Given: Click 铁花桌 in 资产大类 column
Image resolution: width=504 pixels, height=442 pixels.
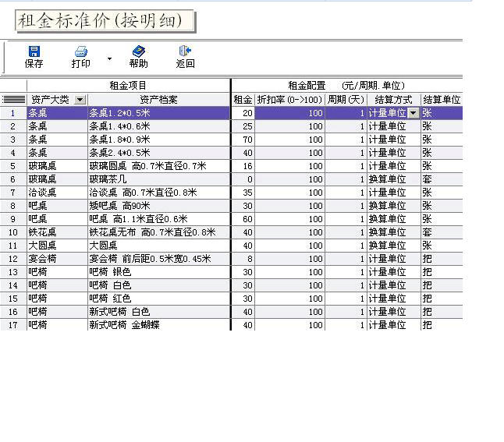Looking at the screenshot, I should click(57, 232).
